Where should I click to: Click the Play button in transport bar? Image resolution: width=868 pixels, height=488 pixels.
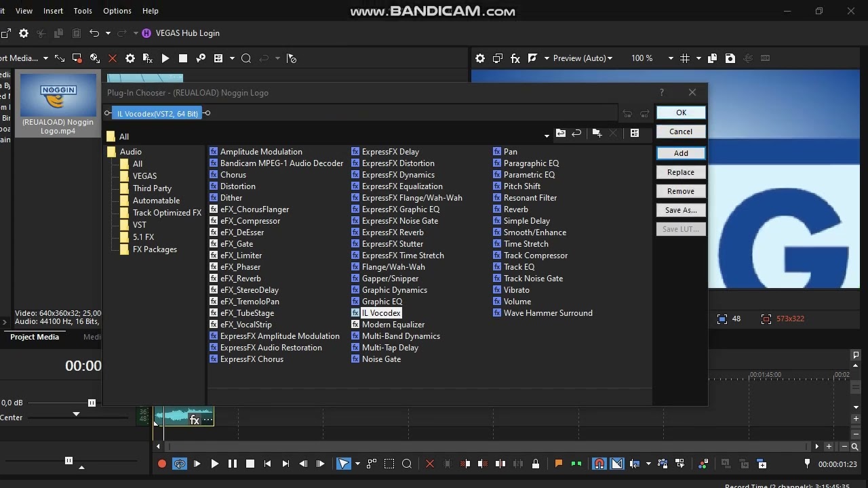click(214, 464)
